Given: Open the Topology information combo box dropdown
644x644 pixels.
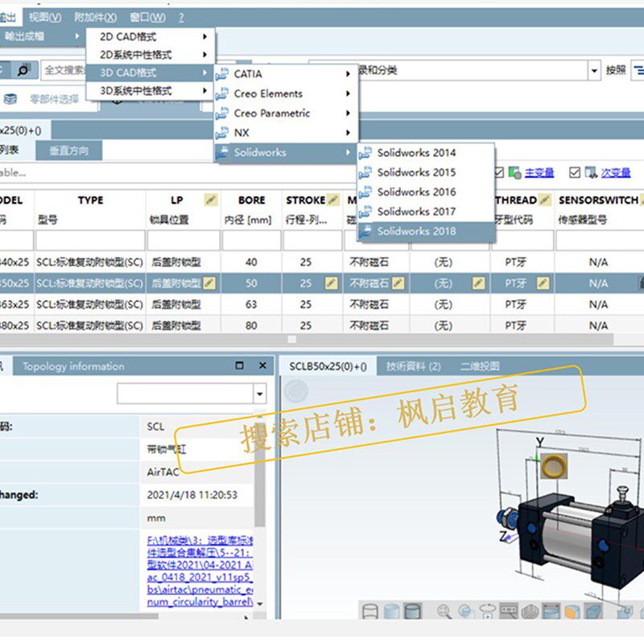Looking at the screenshot, I should point(259,394).
